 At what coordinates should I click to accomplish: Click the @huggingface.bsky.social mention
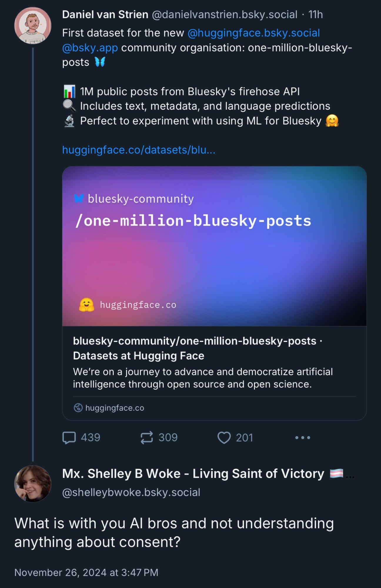254,33
